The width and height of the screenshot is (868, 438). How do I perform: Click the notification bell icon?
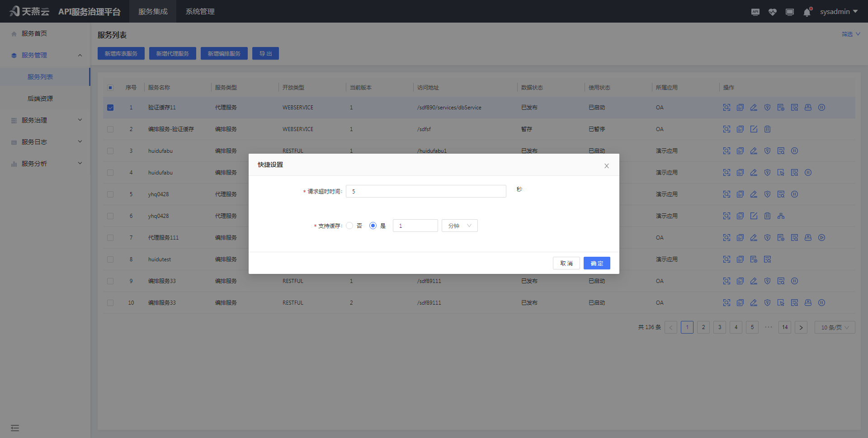[807, 12]
